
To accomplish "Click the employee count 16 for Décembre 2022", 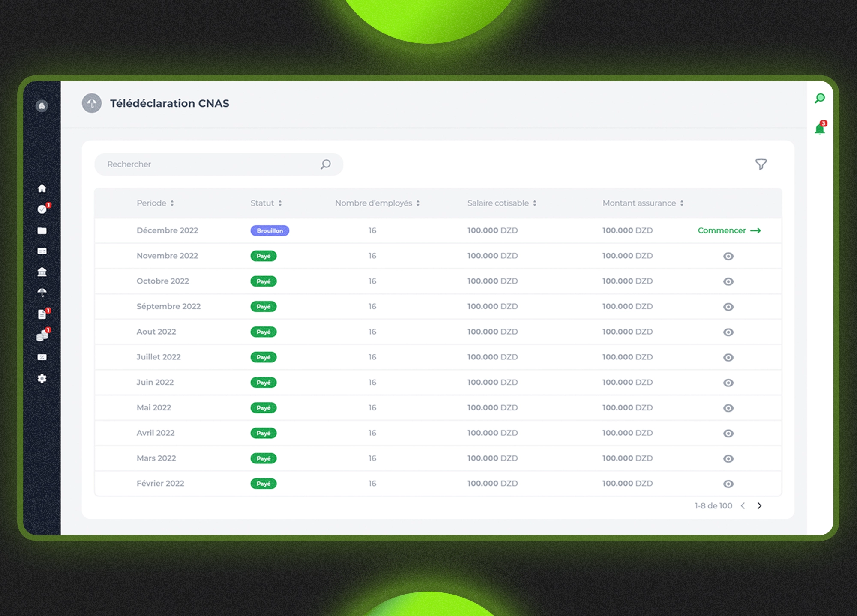I will [372, 230].
